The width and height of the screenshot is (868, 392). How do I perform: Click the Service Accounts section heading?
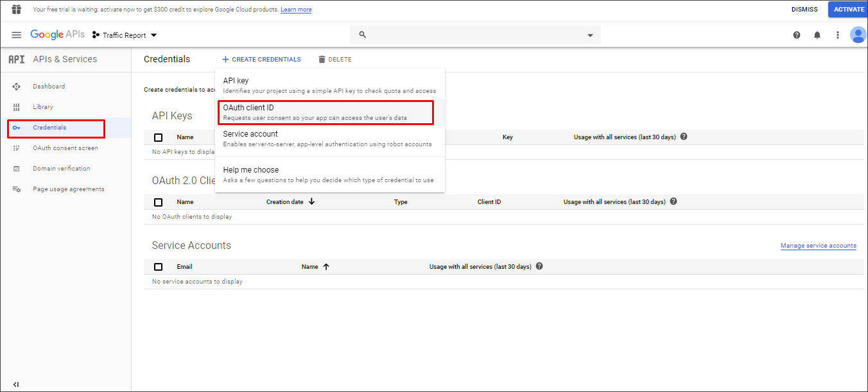click(191, 246)
